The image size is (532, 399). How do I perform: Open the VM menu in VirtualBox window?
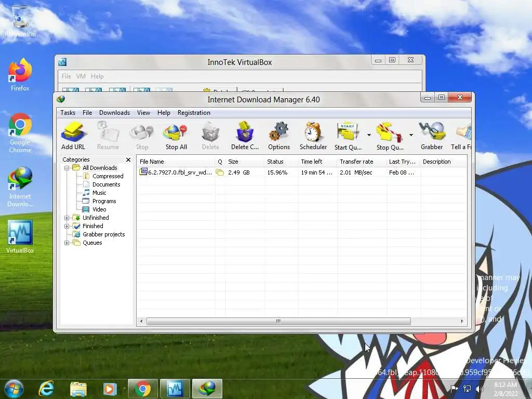[x=81, y=76]
